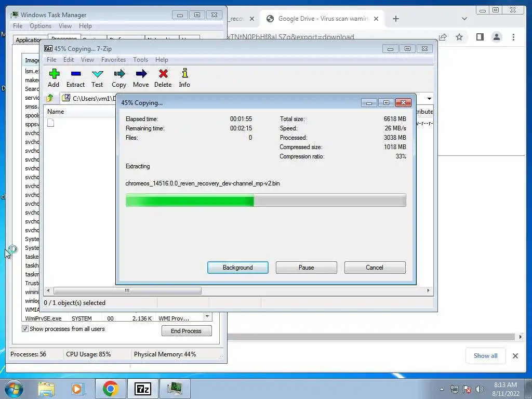
Task: Click Chrome page horizontal scrollbar
Action: 371,337
